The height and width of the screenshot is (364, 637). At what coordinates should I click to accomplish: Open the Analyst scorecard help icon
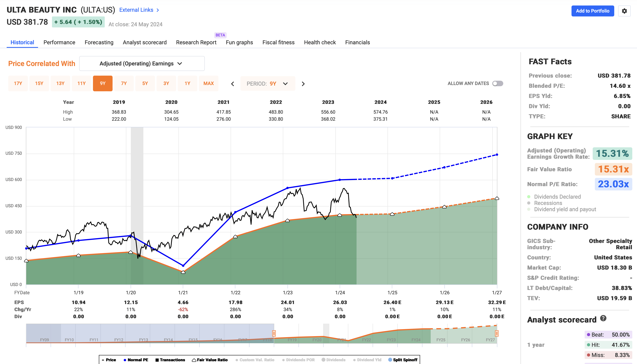[x=603, y=319]
